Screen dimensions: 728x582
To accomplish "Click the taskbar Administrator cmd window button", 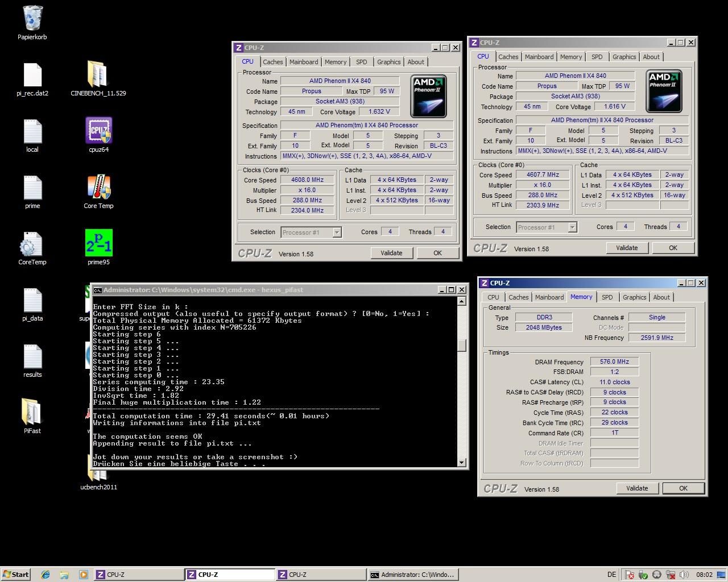I will (x=413, y=575).
